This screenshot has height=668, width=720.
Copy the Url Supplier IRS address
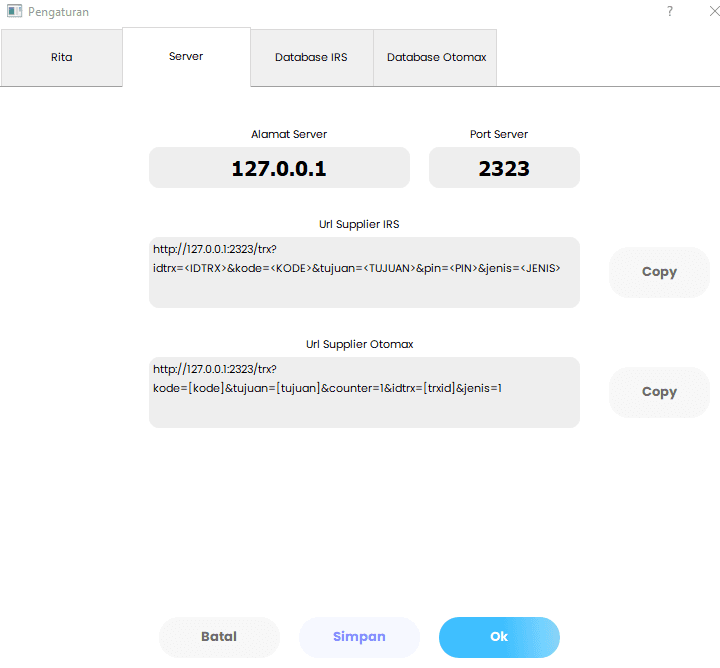[659, 272]
